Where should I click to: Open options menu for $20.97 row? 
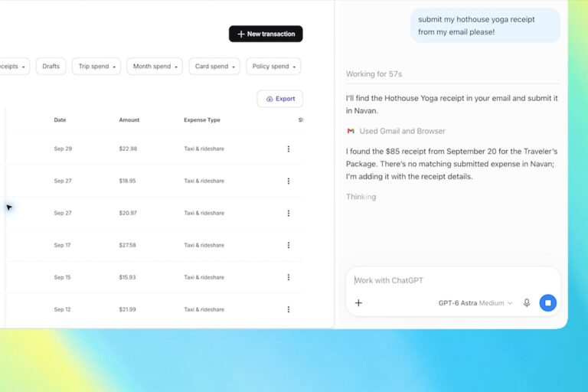(x=289, y=213)
